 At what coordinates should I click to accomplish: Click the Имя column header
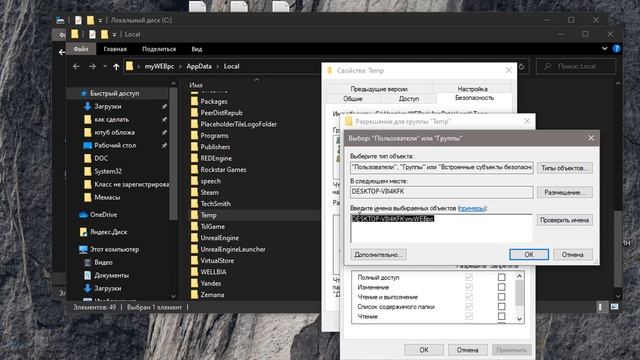coord(196,85)
